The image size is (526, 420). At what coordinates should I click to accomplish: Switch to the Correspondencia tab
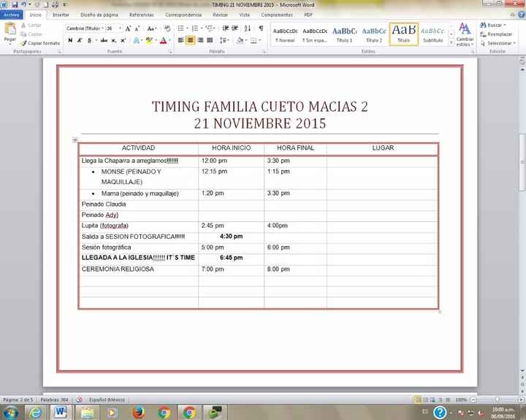pyautogui.click(x=183, y=15)
